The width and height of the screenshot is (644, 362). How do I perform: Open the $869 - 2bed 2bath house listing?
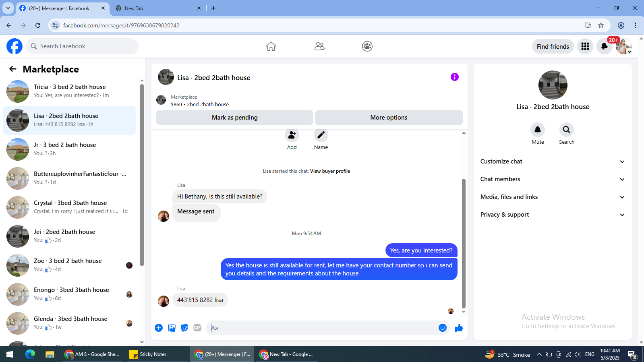click(200, 104)
